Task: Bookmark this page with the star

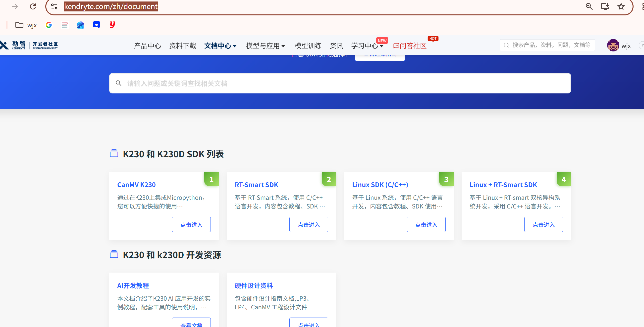Action: (x=621, y=6)
